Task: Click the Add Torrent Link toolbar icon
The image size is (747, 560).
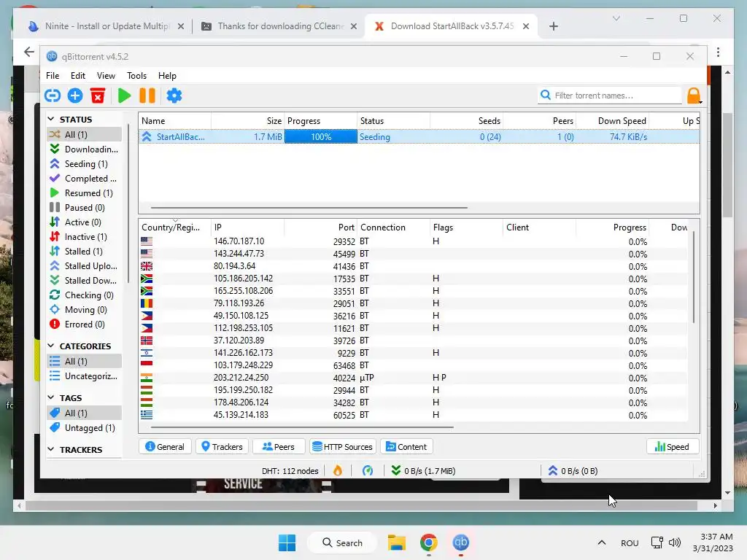Action: click(x=53, y=96)
